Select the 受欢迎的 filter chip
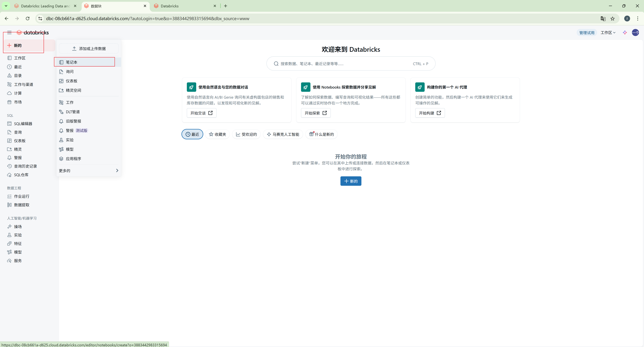This screenshot has height=347, width=644. [x=246, y=134]
